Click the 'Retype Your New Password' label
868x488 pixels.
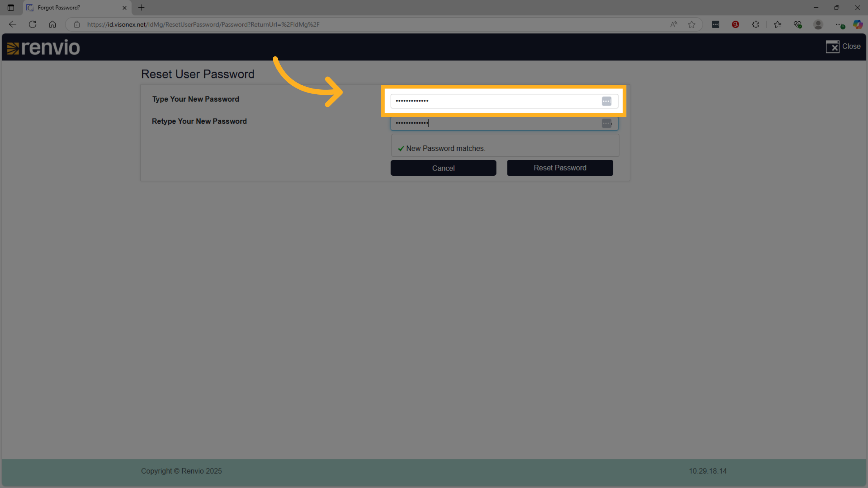click(x=199, y=121)
